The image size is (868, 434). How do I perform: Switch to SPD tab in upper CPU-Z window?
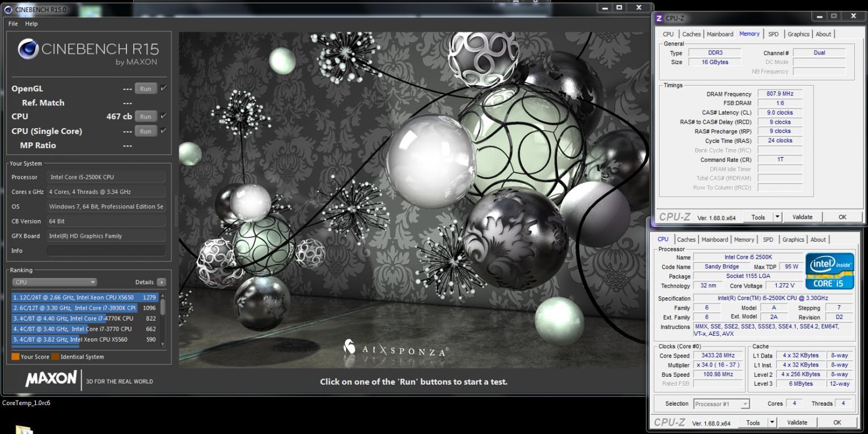coord(773,34)
